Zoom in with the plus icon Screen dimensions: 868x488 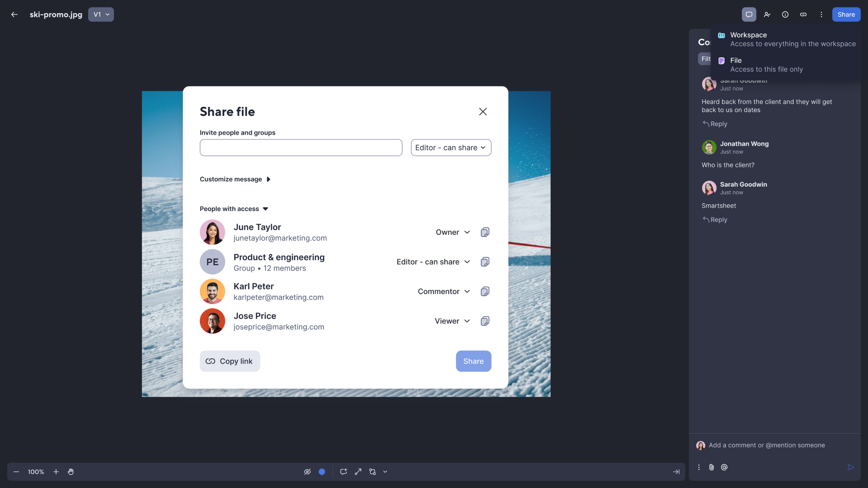(x=56, y=472)
